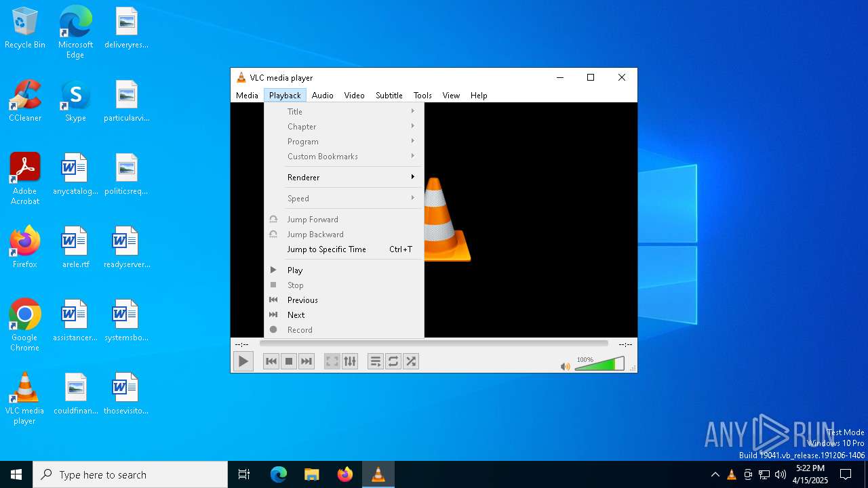The width and height of the screenshot is (868, 488).
Task: Select CCleaner desktop shortcut
Action: point(25,102)
